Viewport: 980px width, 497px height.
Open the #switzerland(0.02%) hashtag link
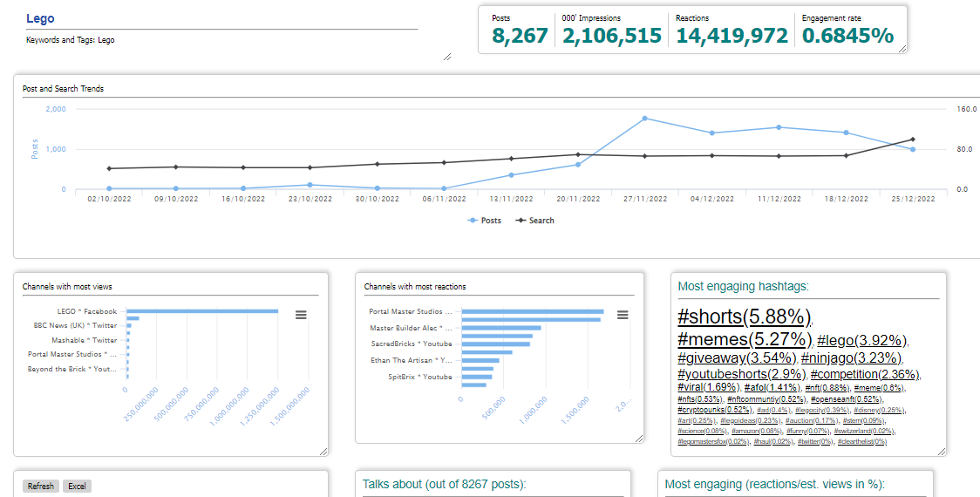click(x=864, y=431)
